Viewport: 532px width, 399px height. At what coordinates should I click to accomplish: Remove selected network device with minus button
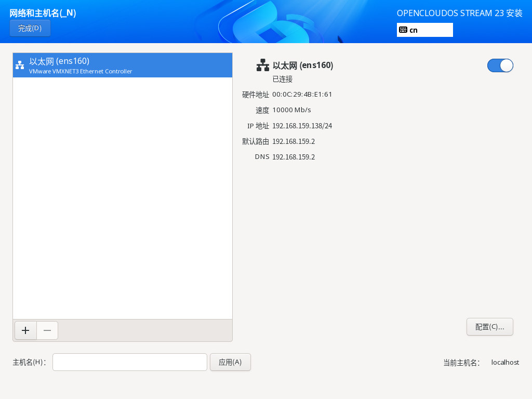[x=47, y=330]
